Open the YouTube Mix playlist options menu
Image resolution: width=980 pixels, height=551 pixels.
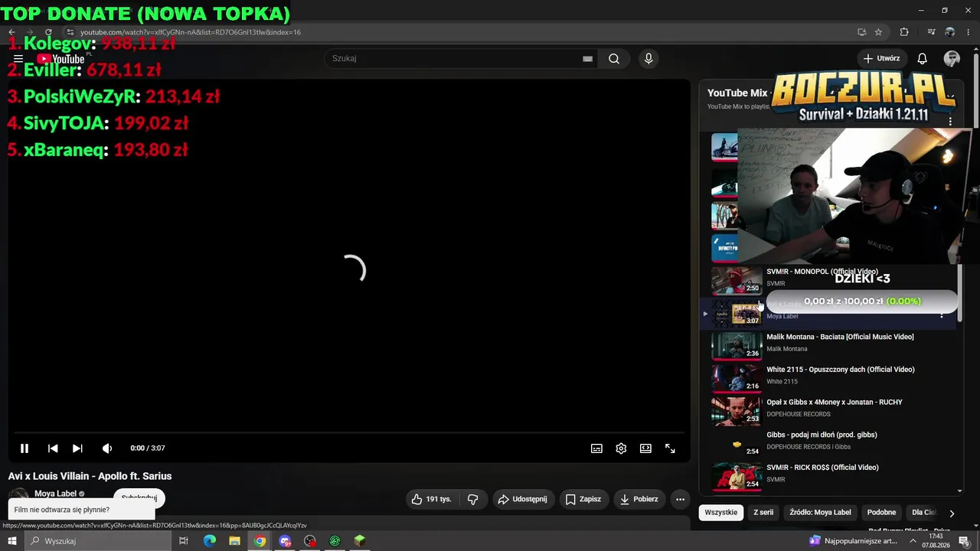tap(950, 122)
